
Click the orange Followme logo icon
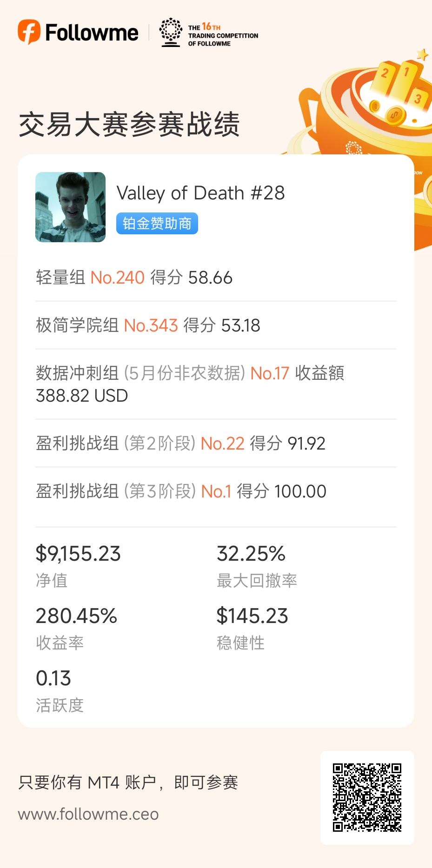click(29, 32)
